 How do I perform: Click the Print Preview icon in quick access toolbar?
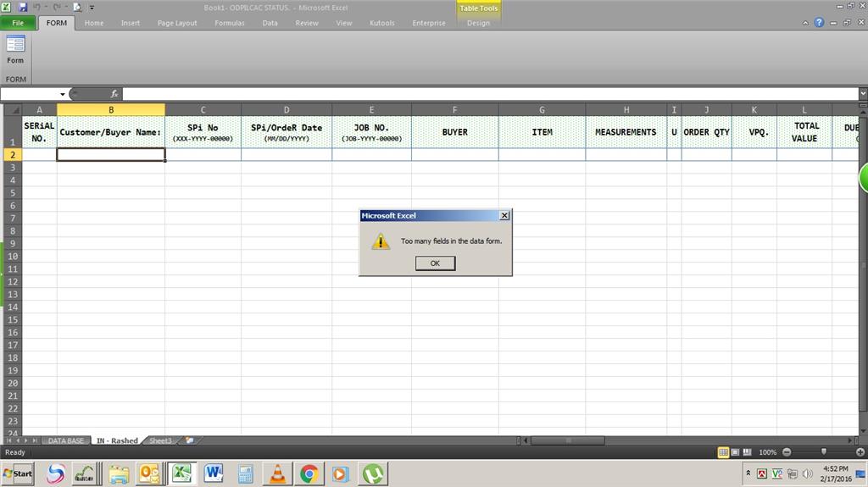(77, 7)
